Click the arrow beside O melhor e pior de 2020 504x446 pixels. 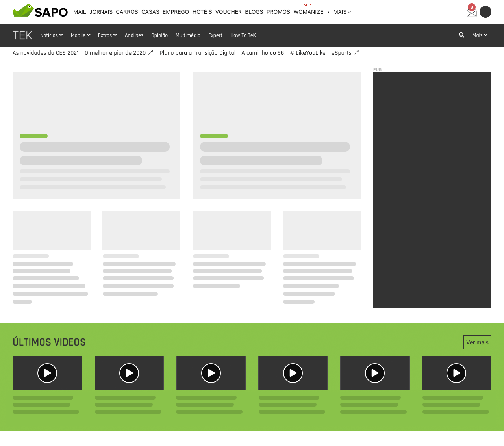151,52
